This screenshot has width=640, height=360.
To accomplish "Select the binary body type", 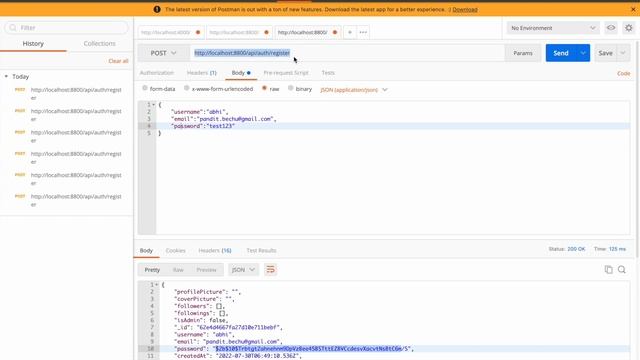I will click(291, 88).
